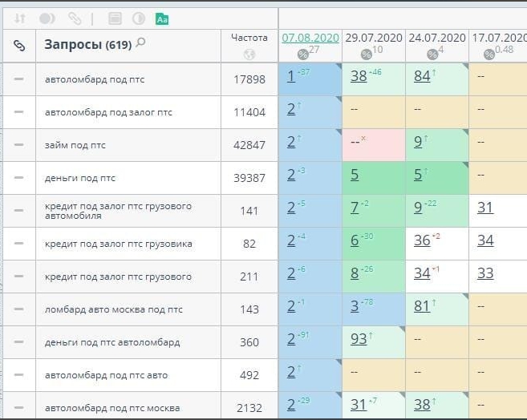The image size is (527, 420).
Task: Expand corner marker on 'деньги под птс' 24.07 cell
Action: [464, 165]
